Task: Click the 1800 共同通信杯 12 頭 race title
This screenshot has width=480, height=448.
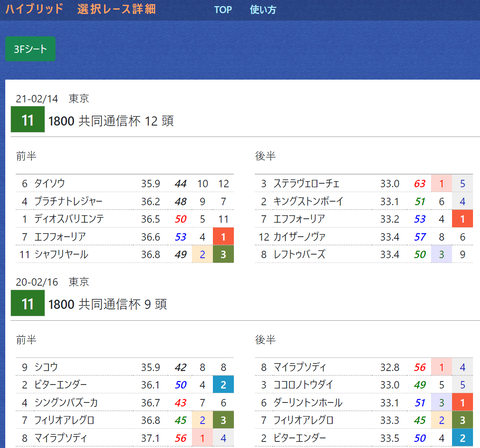Action: [x=111, y=121]
